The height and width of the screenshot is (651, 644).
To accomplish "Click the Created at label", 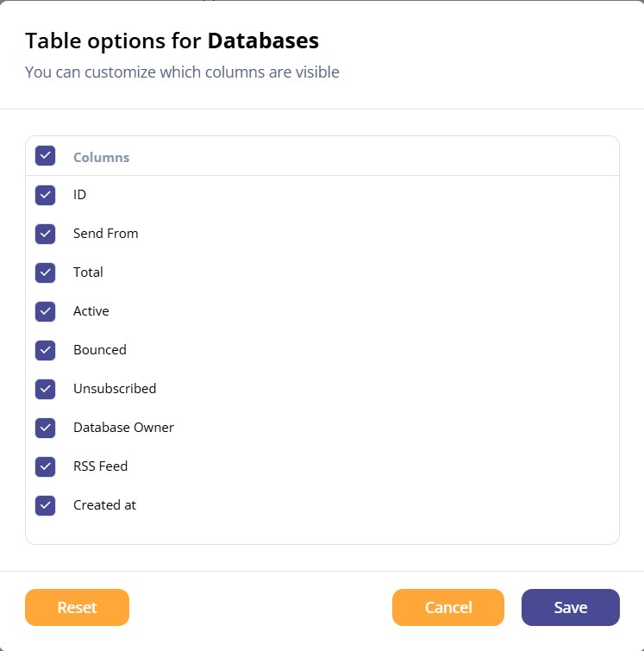I will [x=104, y=505].
